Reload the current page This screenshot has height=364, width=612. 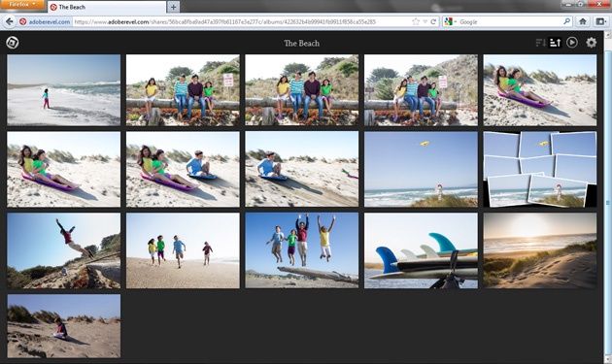click(x=433, y=22)
